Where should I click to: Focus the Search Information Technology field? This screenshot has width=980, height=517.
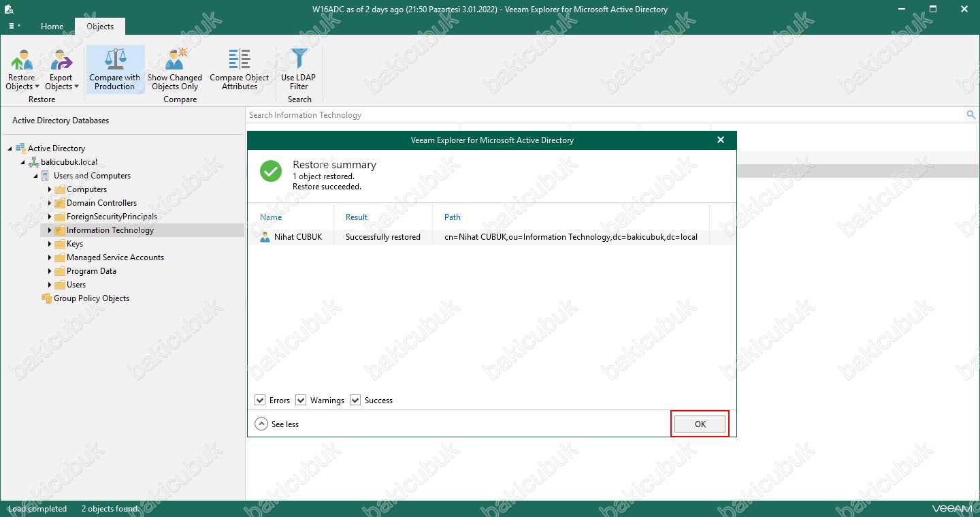pos(606,115)
